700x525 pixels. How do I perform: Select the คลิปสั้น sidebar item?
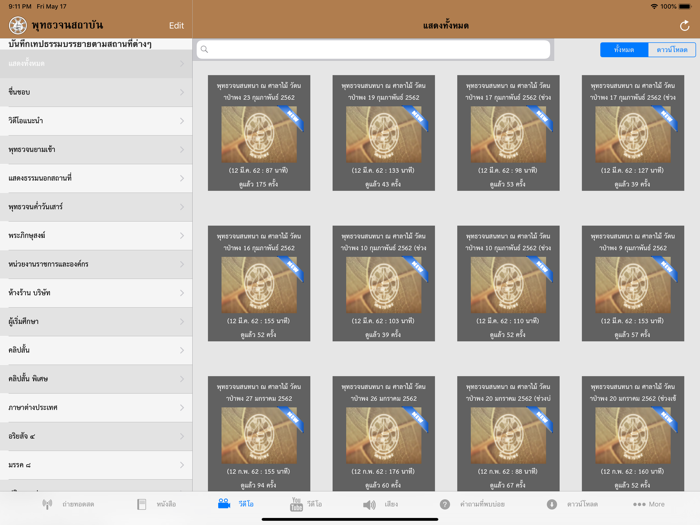[96, 351]
